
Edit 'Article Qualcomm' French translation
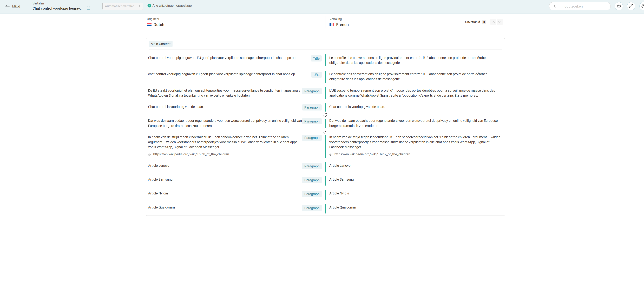pyautogui.click(x=343, y=207)
